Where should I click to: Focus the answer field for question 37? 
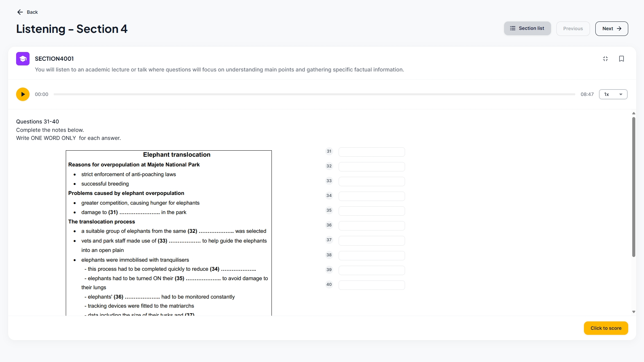[371, 241]
